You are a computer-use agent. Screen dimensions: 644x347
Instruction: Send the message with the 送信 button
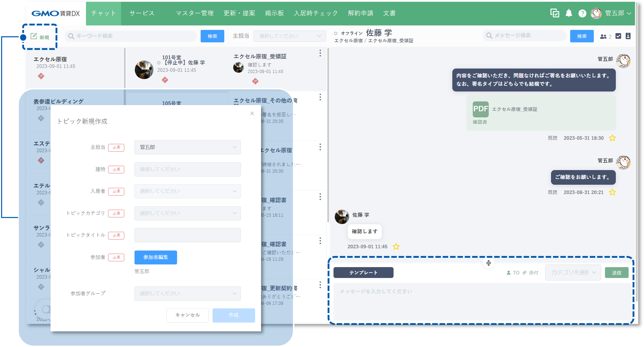tap(616, 272)
